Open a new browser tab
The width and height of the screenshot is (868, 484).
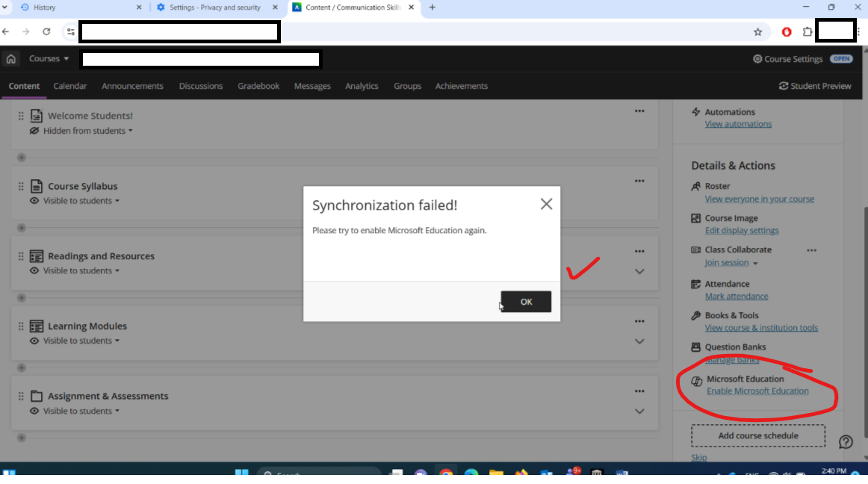pos(433,7)
